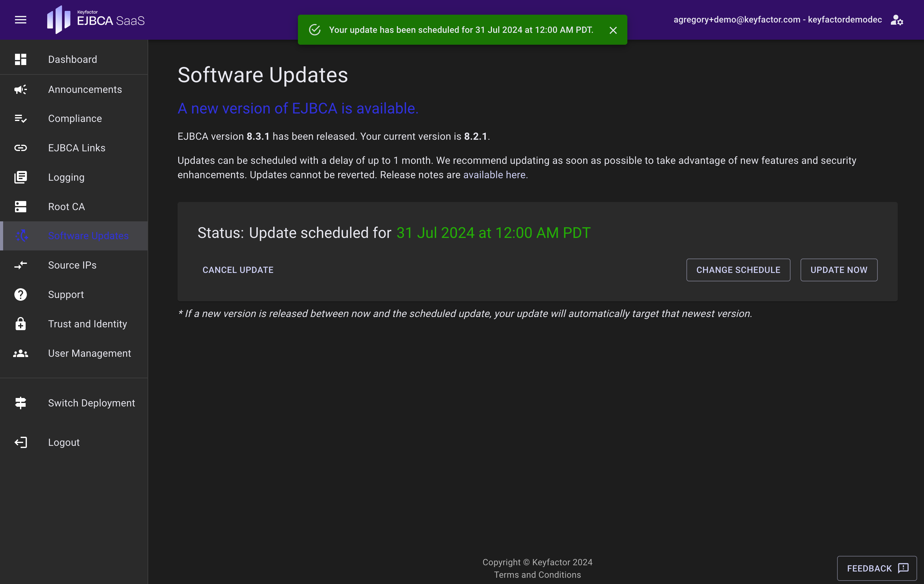Select Switch Deployment in sidebar
Viewport: 924px width, 584px height.
click(x=91, y=403)
